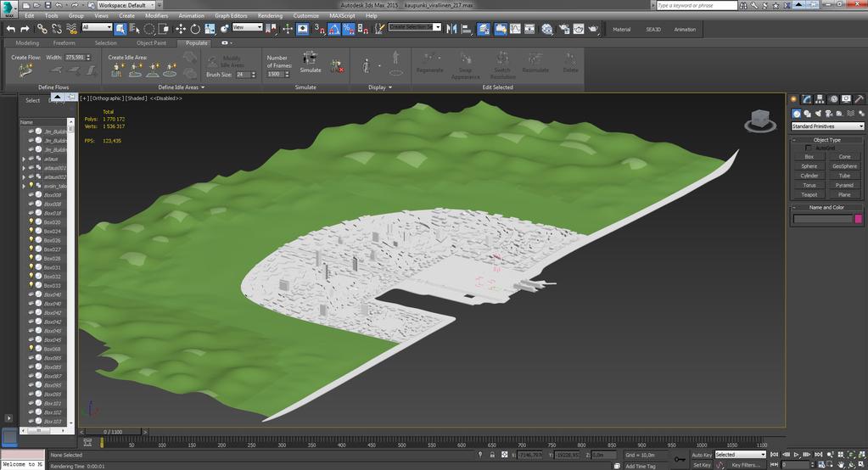Open the Motion command panel tab
The height and width of the screenshot is (470, 868).
tap(833, 99)
